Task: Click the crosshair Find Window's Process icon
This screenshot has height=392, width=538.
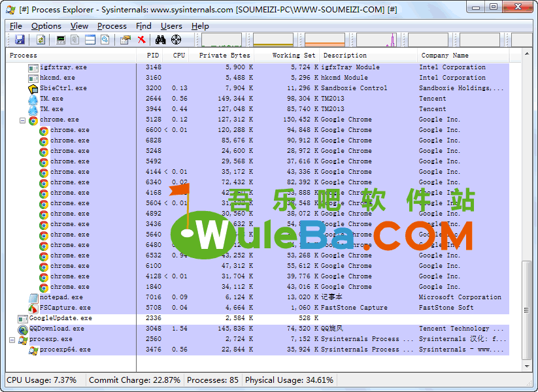Action: click(x=176, y=40)
